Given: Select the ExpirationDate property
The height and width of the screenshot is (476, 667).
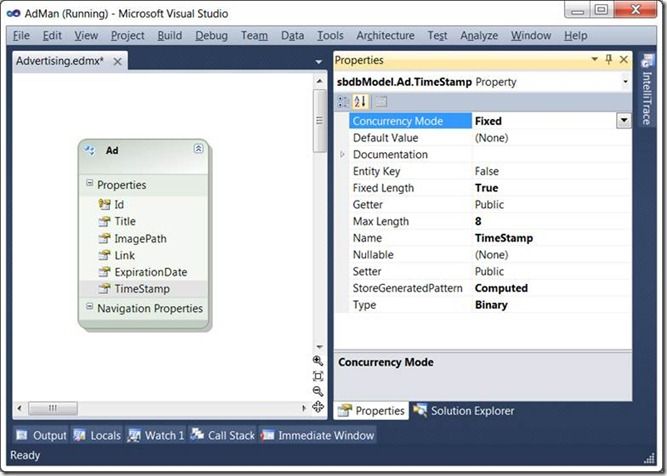Looking at the screenshot, I should click(x=151, y=272).
